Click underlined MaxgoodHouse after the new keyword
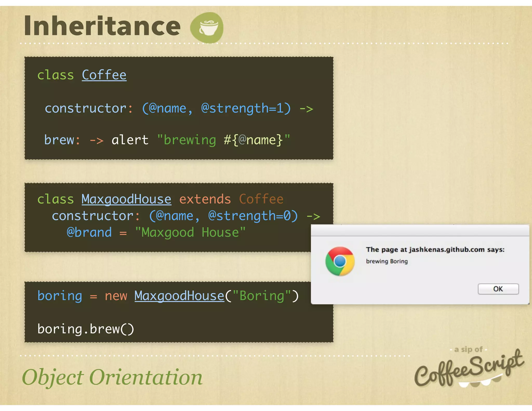This screenshot has height=411, width=532. coord(179,296)
